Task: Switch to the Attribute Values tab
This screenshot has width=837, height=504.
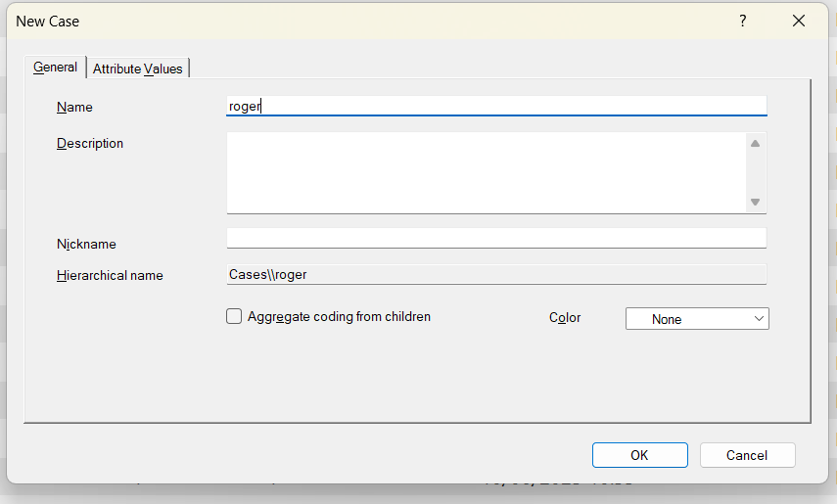Action: tap(137, 69)
